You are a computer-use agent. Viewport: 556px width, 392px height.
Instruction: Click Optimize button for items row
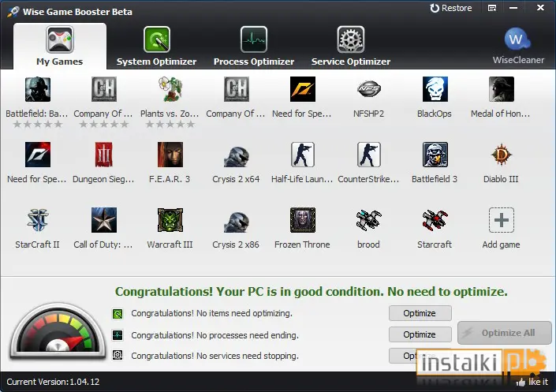(x=420, y=313)
